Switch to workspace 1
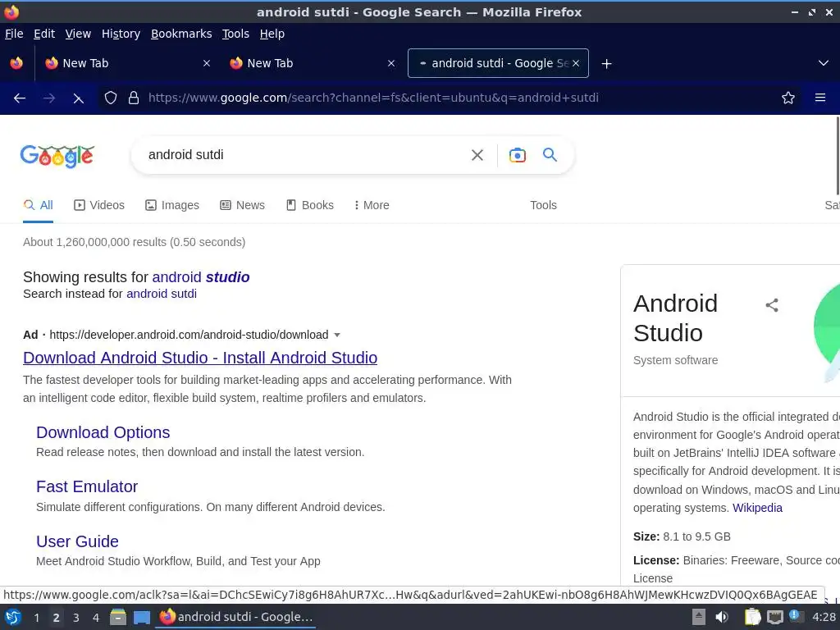The width and height of the screenshot is (840, 630). [36, 618]
